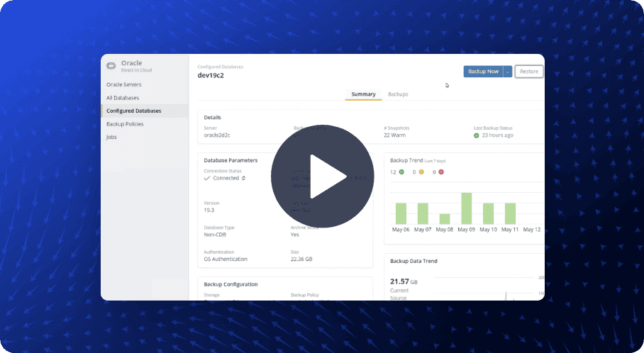Click the Configured Databases breadcrumb link
This screenshot has width=644, height=353.
pyautogui.click(x=220, y=67)
